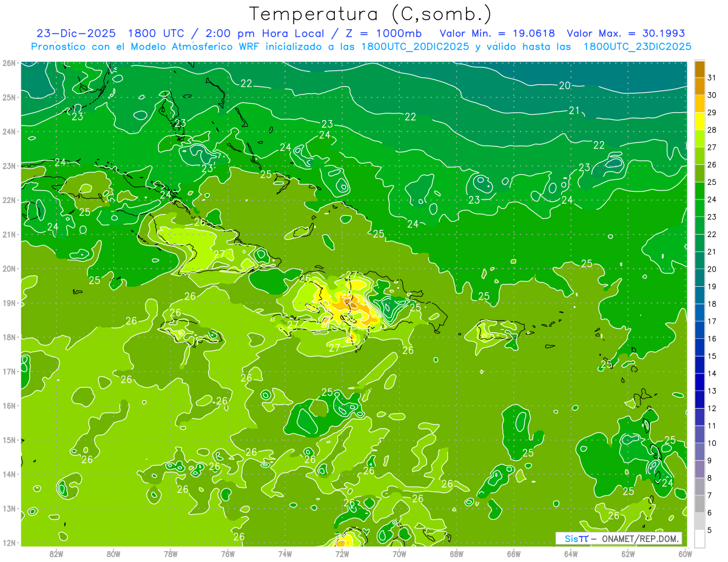This screenshot has width=728, height=562.
Task: Click the colorbar label "9"
Action: point(710,461)
